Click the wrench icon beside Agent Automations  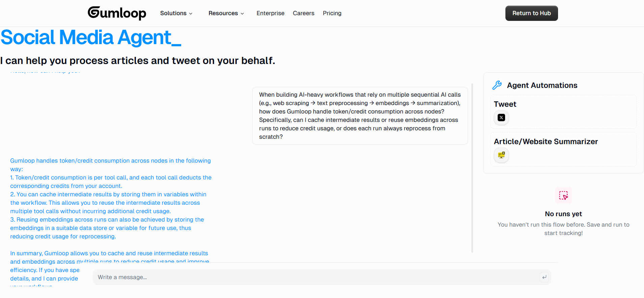[x=497, y=85]
